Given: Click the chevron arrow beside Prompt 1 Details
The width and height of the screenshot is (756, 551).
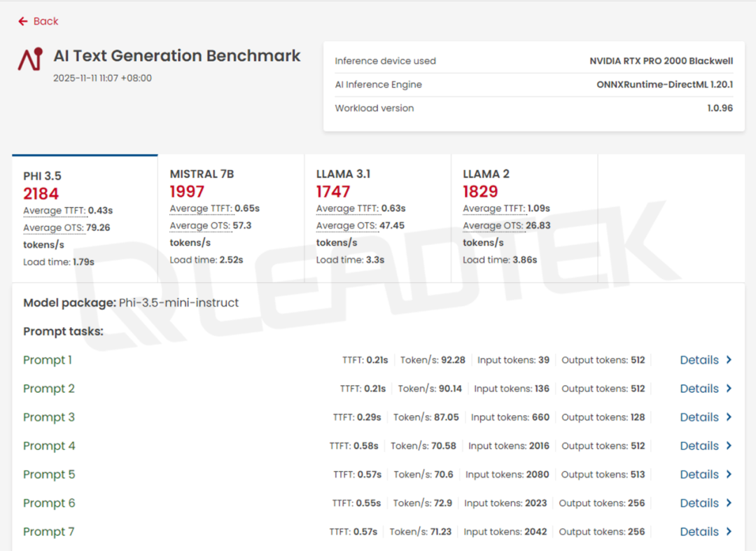Looking at the screenshot, I should coord(729,360).
